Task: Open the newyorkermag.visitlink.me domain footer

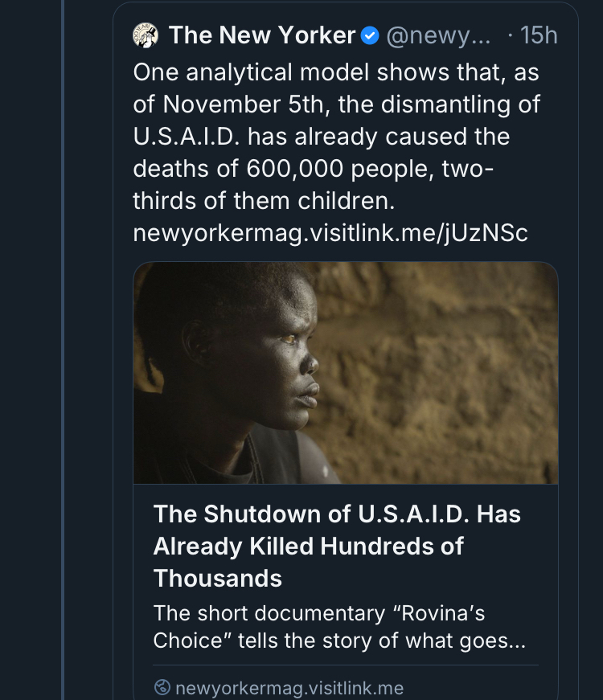Action: [x=289, y=688]
